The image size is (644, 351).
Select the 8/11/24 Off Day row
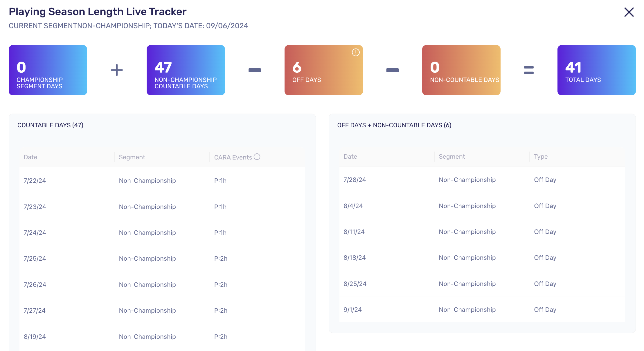[x=482, y=232]
